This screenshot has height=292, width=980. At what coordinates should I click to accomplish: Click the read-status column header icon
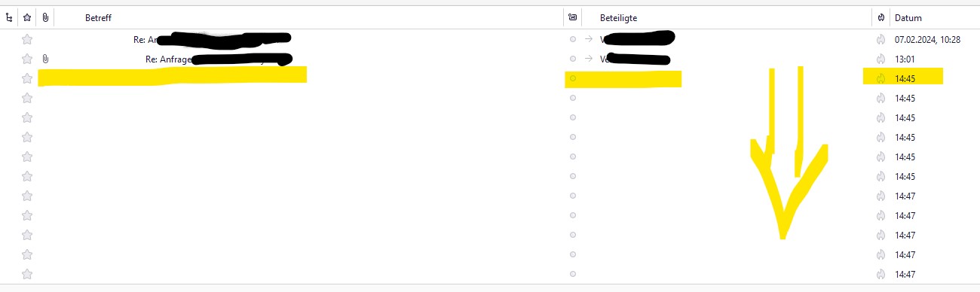pos(573,17)
